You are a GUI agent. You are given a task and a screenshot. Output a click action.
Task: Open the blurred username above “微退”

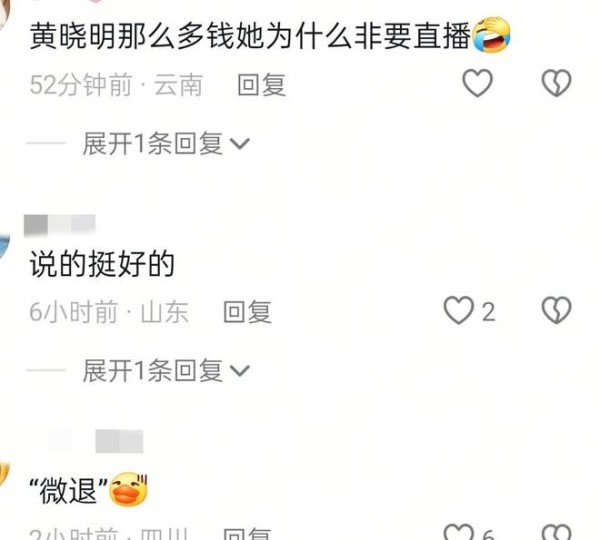point(96,441)
